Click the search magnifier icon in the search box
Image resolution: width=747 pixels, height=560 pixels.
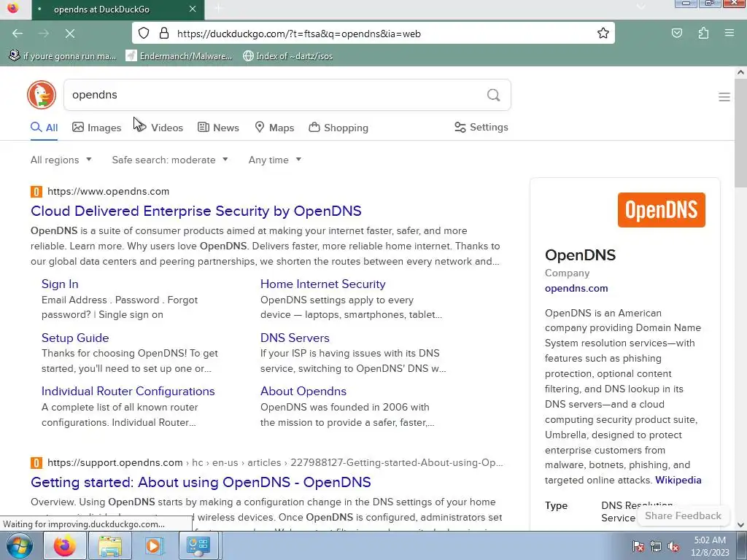coord(494,95)
